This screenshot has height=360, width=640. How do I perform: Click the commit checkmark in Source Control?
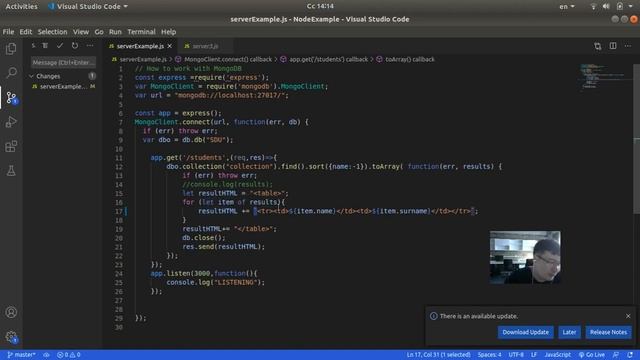pos(60,46)
